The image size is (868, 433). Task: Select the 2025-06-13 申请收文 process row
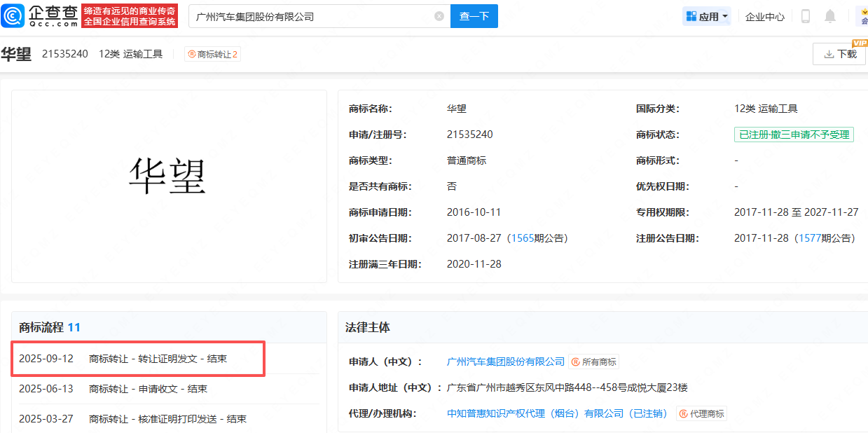click(x=169, y=389)
